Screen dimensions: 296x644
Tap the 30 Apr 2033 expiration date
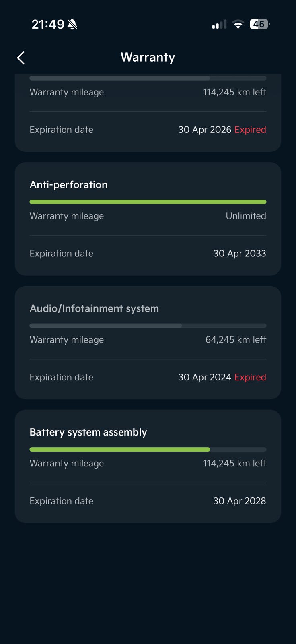(x=240, y=254)
